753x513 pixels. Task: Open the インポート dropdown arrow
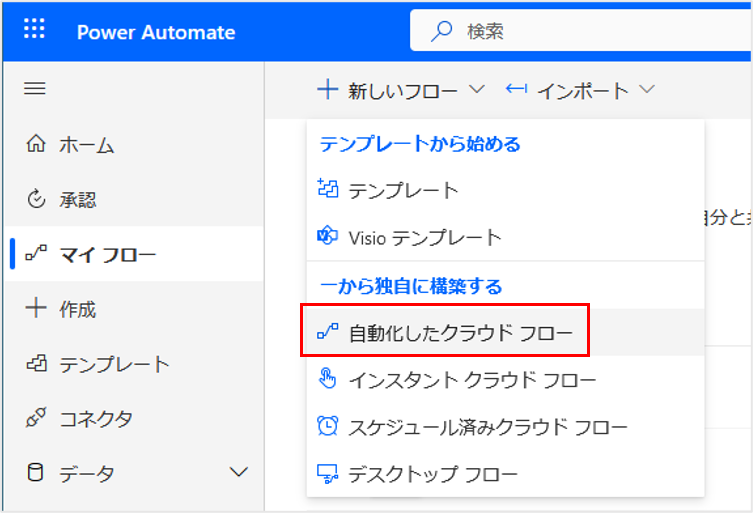tap(646, 90)
